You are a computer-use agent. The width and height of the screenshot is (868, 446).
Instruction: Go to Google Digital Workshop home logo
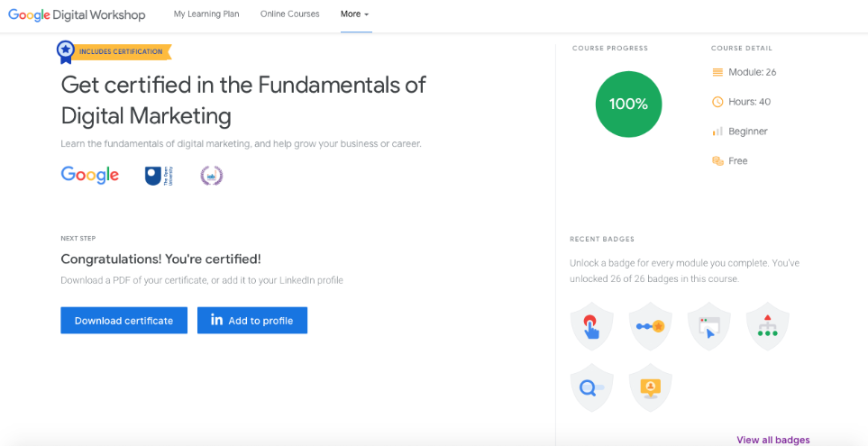[x=77, y=14]
